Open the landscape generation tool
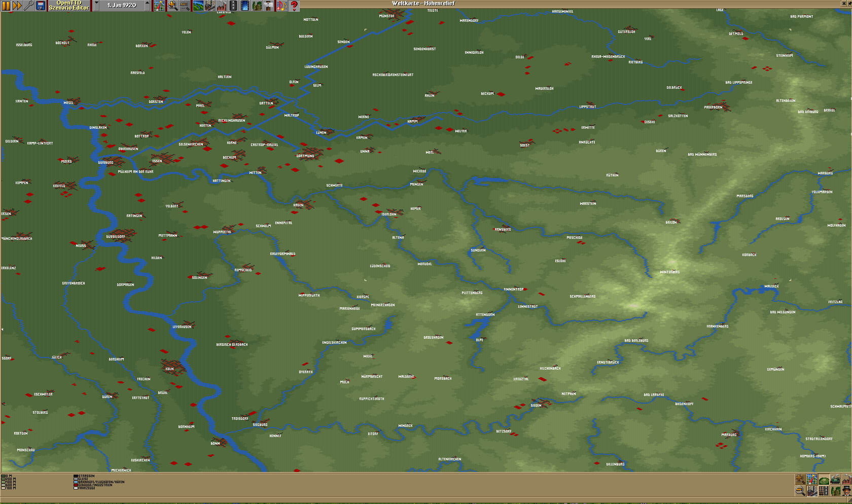This screenshot has height=504, width=852. (198, 6)
